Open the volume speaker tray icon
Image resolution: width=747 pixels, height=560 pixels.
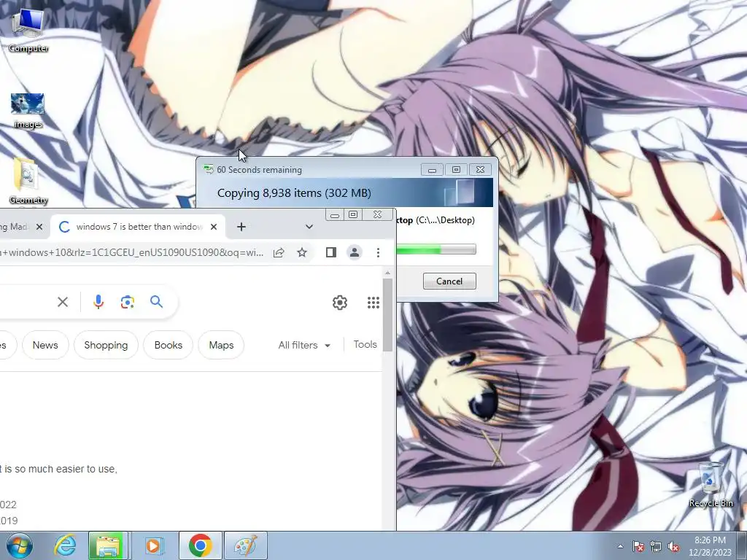tap(673, 547)
